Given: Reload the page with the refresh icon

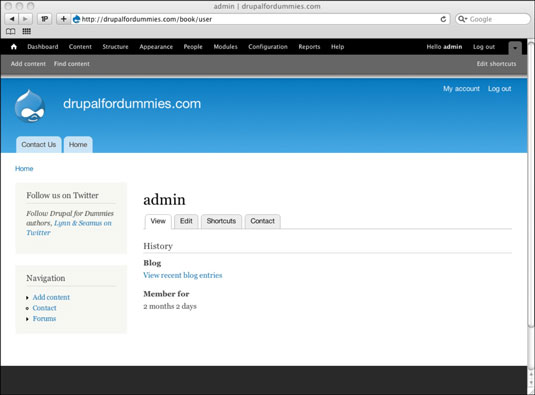Looking at the screenshot, I should click(443, 19).
